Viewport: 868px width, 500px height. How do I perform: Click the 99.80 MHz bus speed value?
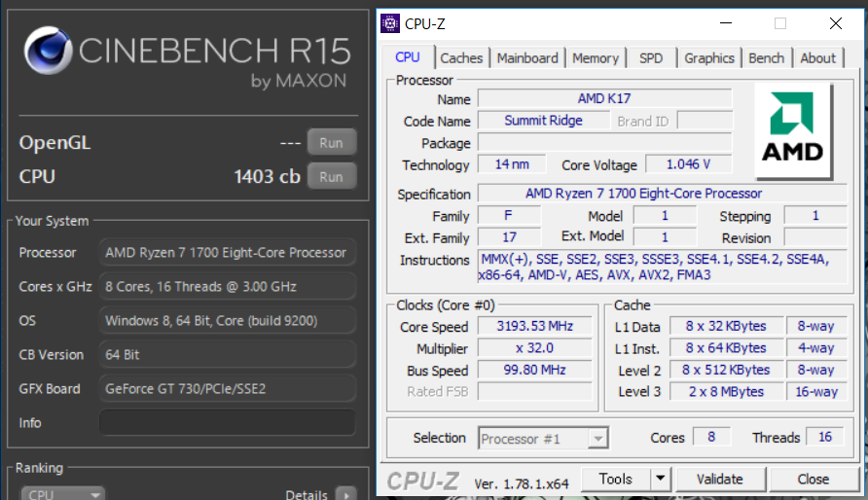pos(535,370)
